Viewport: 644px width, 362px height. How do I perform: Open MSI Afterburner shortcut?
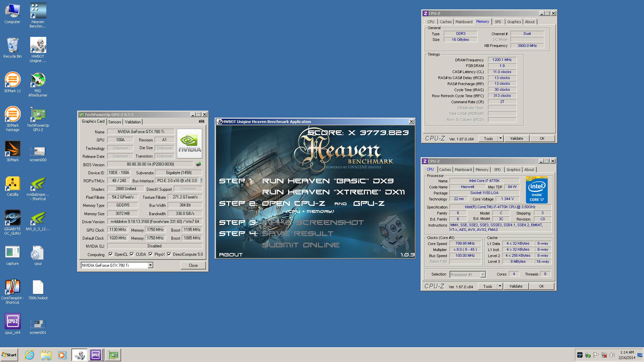(38, 84)
